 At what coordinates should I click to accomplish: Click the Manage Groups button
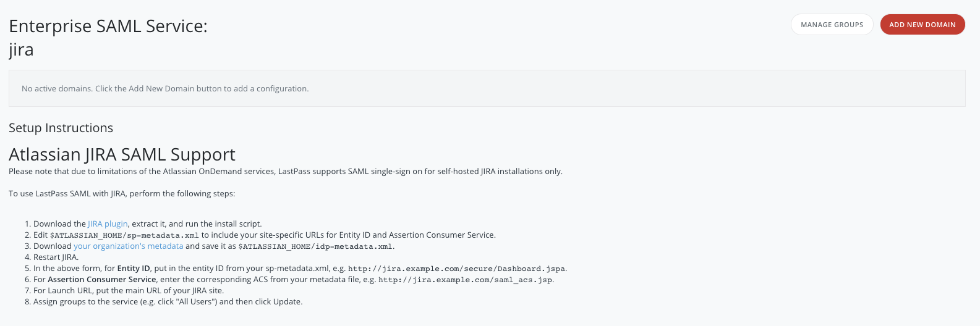(x=832, y=25)
